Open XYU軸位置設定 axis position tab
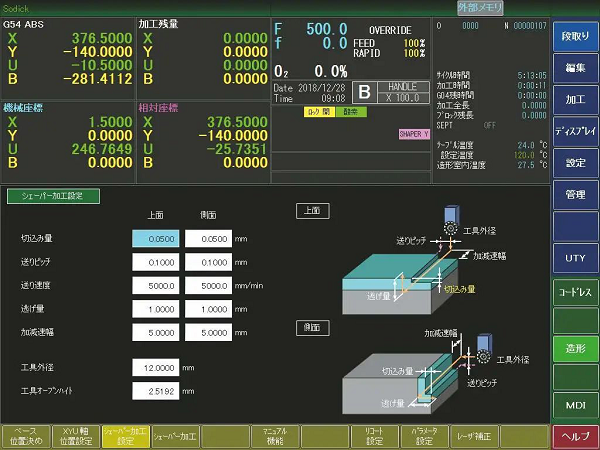Viewport: 600px width, 450px height. [x=76, y=436]
